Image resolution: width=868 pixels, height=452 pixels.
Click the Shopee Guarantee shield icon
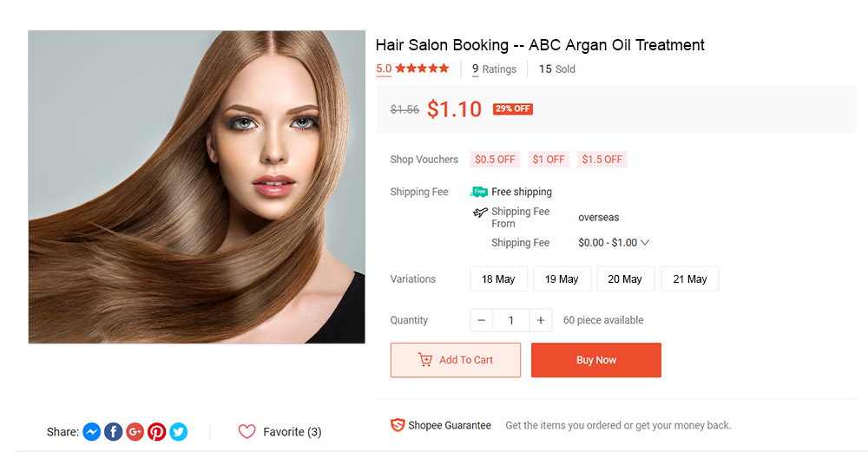point(398,425)
